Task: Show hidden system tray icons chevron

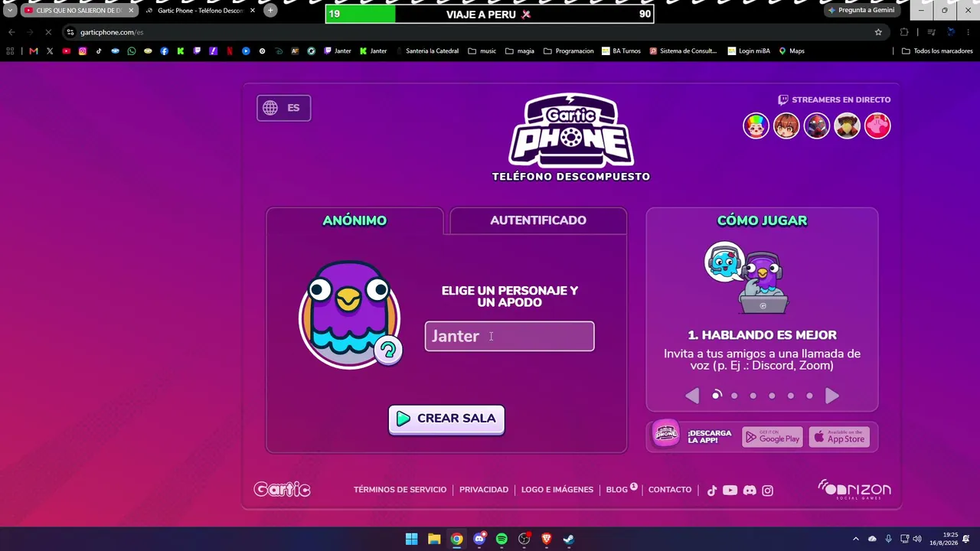Action: pos(856,539)
